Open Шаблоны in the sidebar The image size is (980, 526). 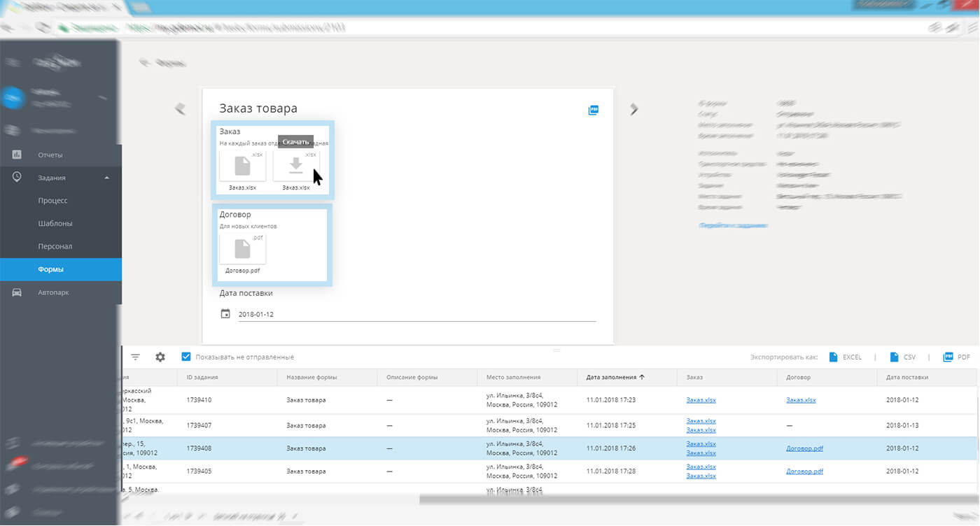[x=55, y=224]
